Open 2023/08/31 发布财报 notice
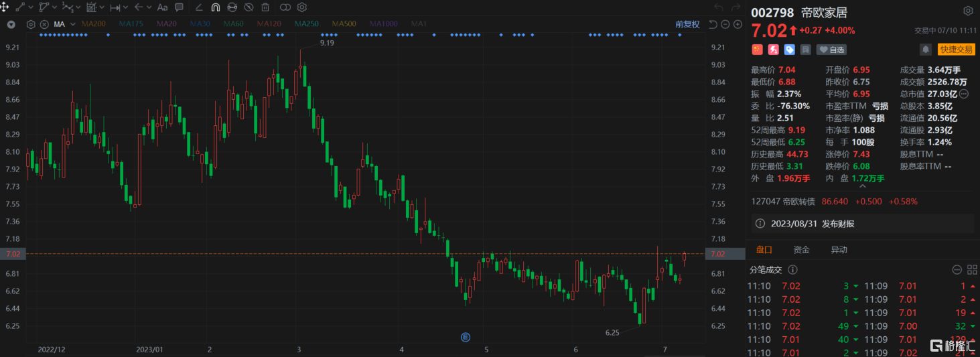Screen dimensions: 980x357 tap(863, 224)
